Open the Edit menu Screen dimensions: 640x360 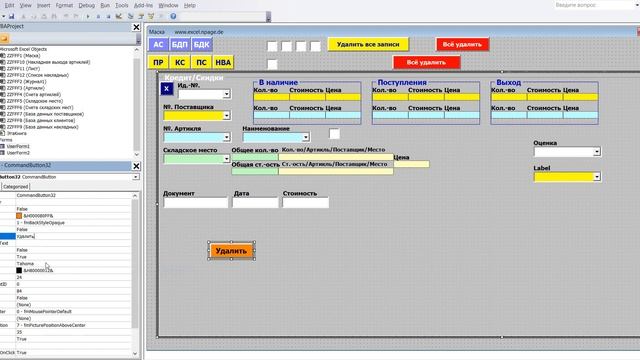pos(9,5)
